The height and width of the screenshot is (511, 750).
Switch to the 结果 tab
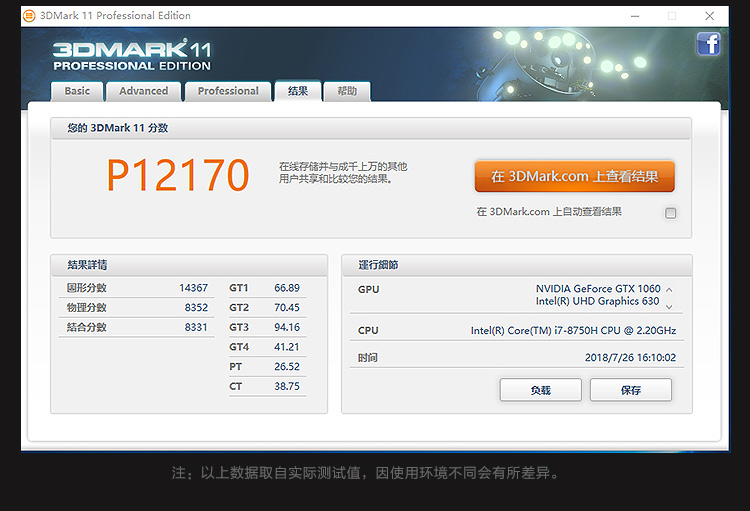[x=298, y=91]
